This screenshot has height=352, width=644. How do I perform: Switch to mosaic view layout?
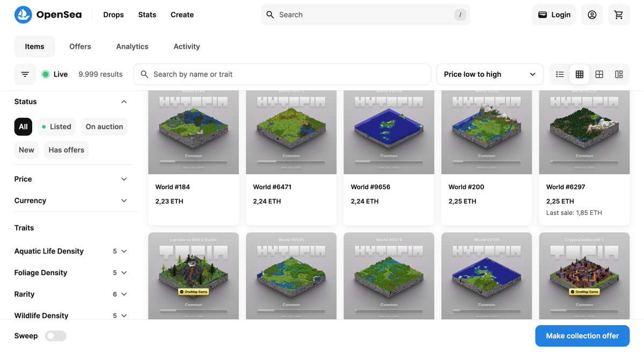pos(619,74)
